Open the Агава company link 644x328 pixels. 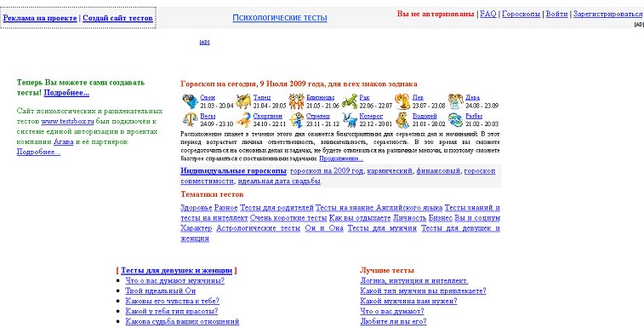[x=63, y=141]
